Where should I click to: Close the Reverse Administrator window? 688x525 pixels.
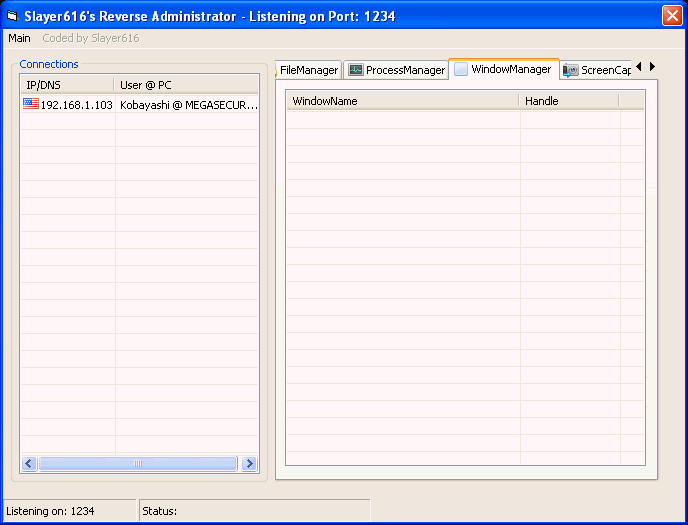[x=671, y=15]
